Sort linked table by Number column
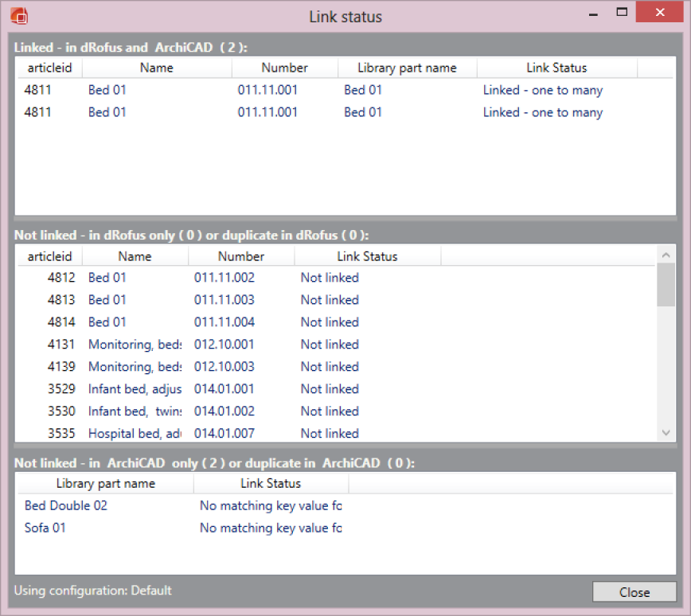The width and height of the screenshot is (691, 616). [x=284, y=68]
